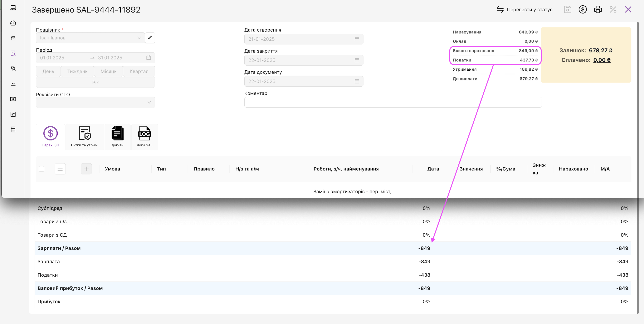644x324 pixels.
Task: Click the plus add row icon
Action: pos(86,169)
